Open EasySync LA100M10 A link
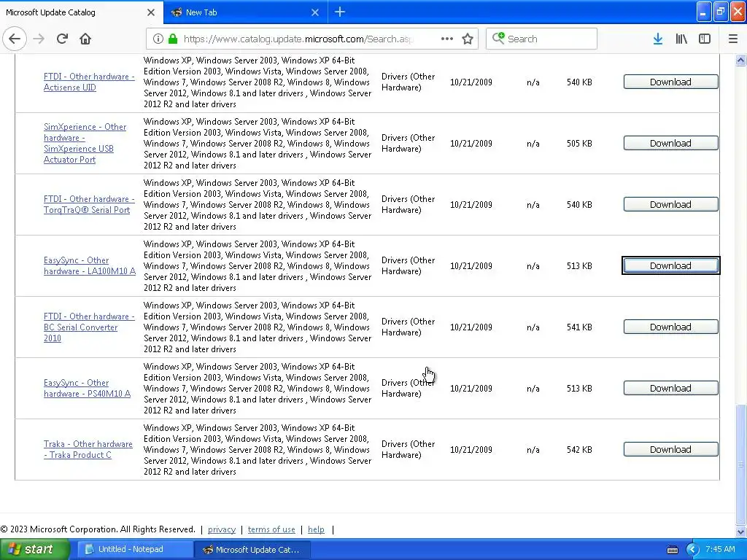The width and height of the screenshot is (747, 560). tap(90, 265)
